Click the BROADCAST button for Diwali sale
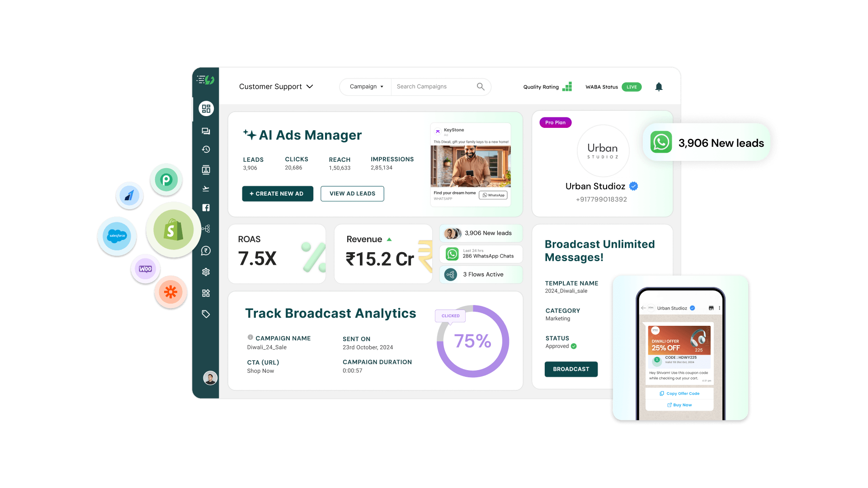The width and height of the screenshot is (868, 488). tap(571, 369)
